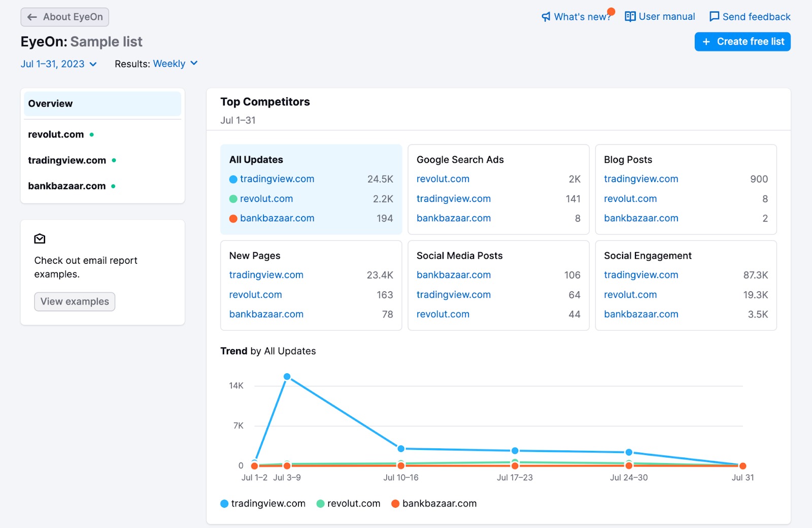Click orange swatch beside bankbazaar.com All Updates
The height and width of the screenshot is (528, 812).
point(233,219)
